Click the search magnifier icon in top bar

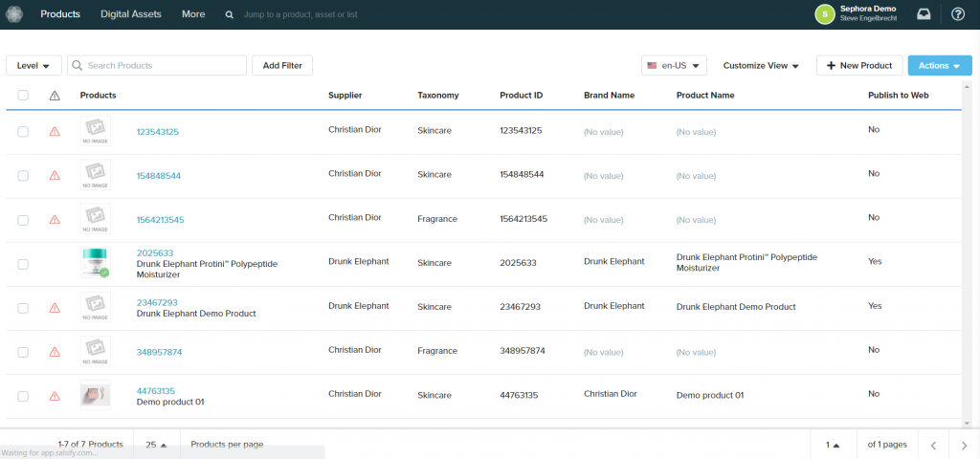click(x=229, y=15)
